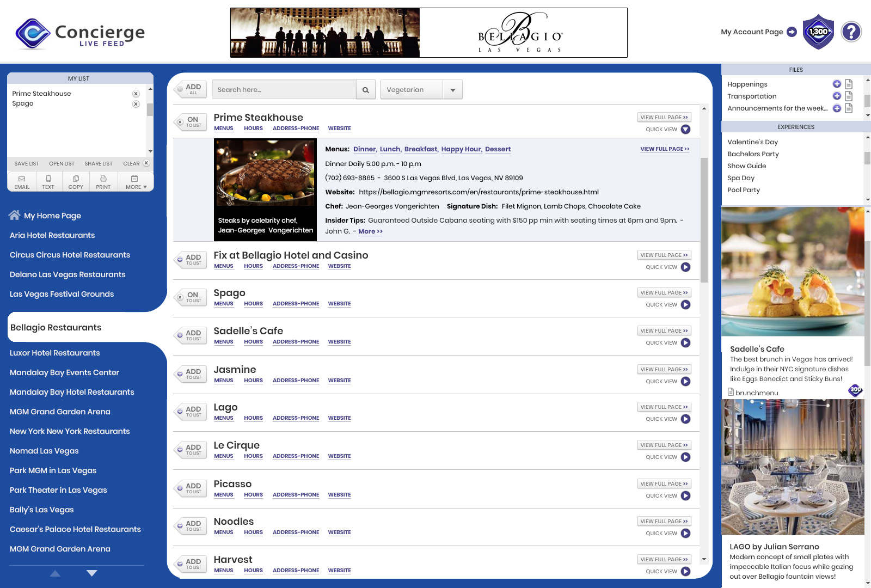
Task: Expand Fix at Bellagio quick view
Action: tap(685, 267)
